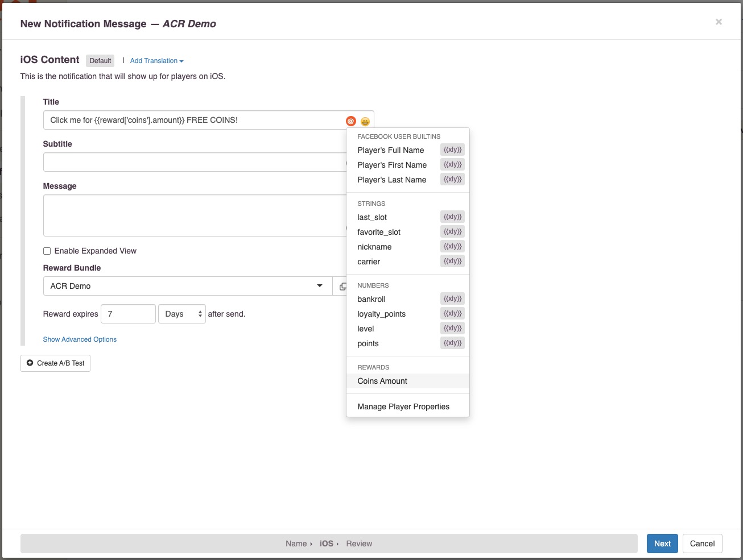This screenshot has width=743, height=560.
Task: Click the {{x|y}} badge beside loyalty_points
Action: point(452,314)
